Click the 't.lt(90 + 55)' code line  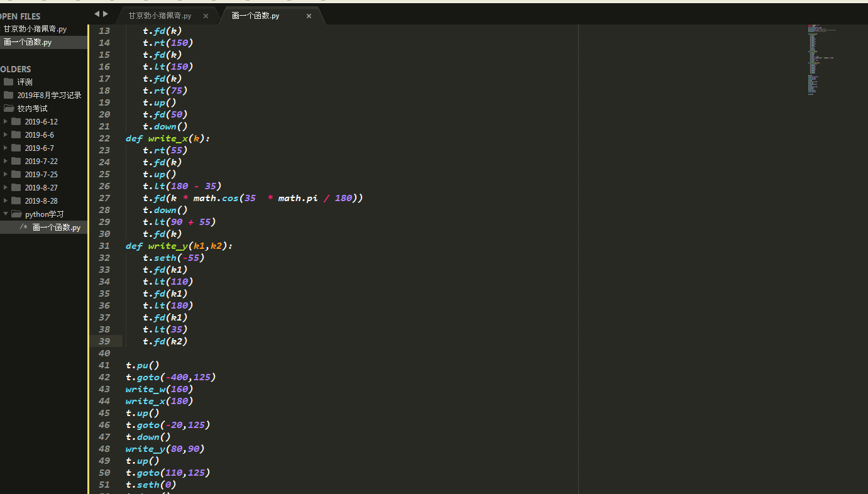[x=179, y=222]
